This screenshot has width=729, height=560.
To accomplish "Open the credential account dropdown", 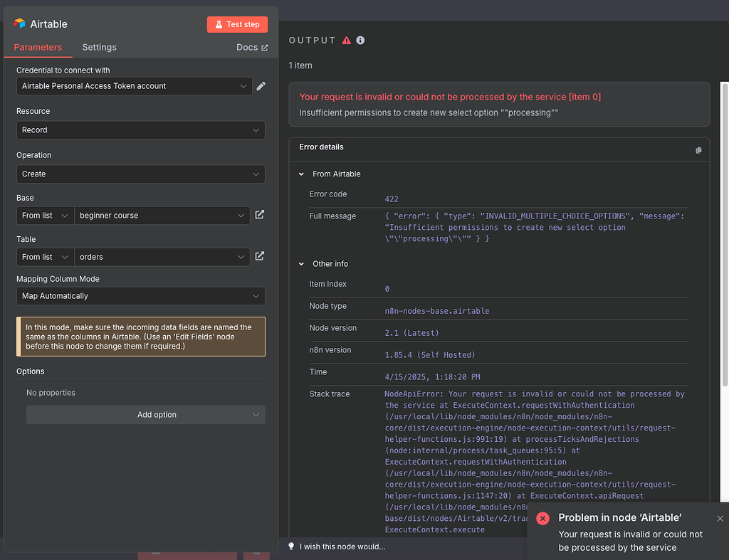I will coord(134,85).
